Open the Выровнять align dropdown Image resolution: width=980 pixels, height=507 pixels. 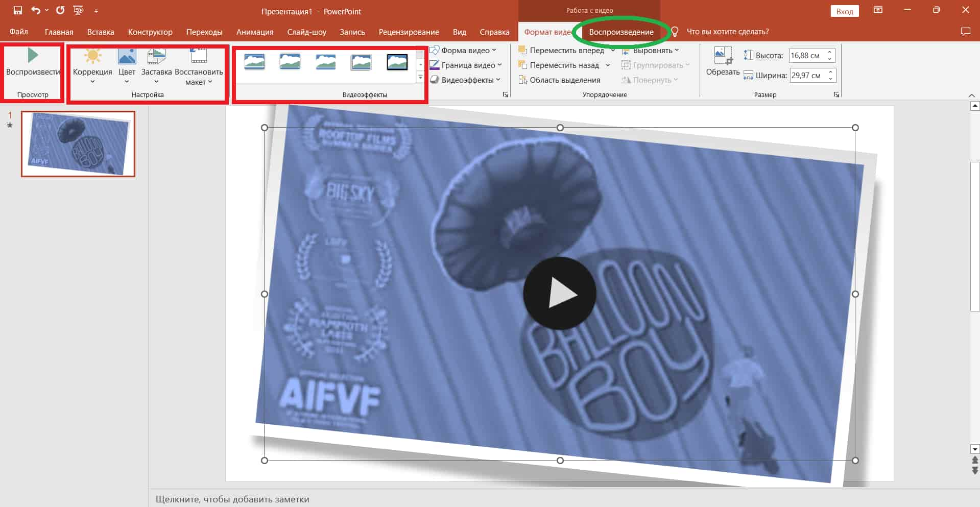[x=651, y=50]
